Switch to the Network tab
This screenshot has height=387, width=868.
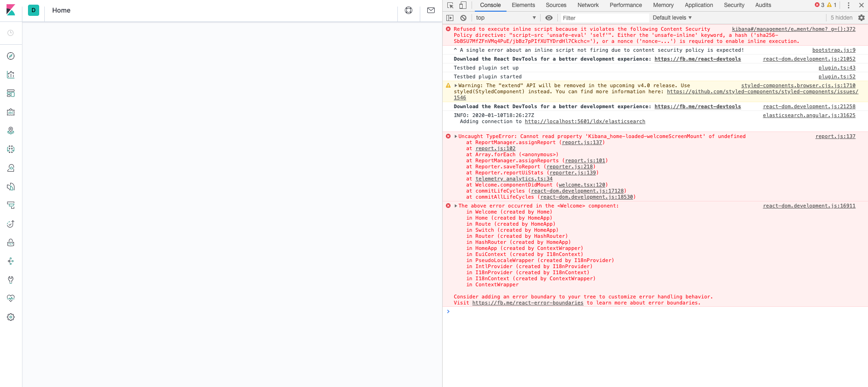(x=588, y=5)
